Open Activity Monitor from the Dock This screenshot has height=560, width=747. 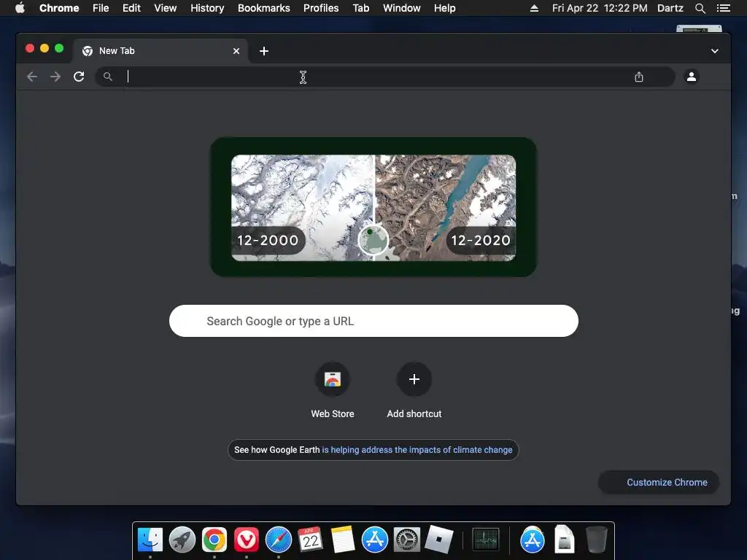[486, 540]
